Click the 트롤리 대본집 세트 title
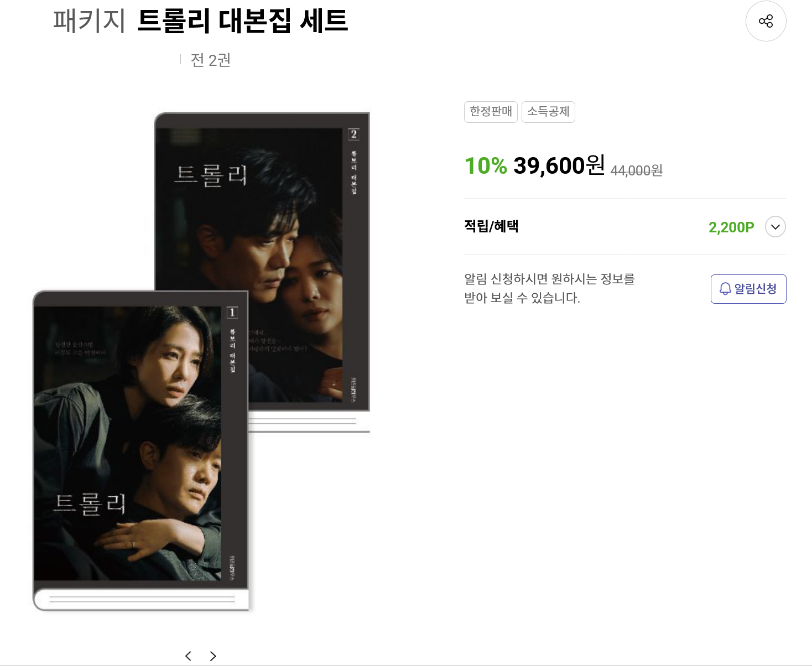 [242, 21]
